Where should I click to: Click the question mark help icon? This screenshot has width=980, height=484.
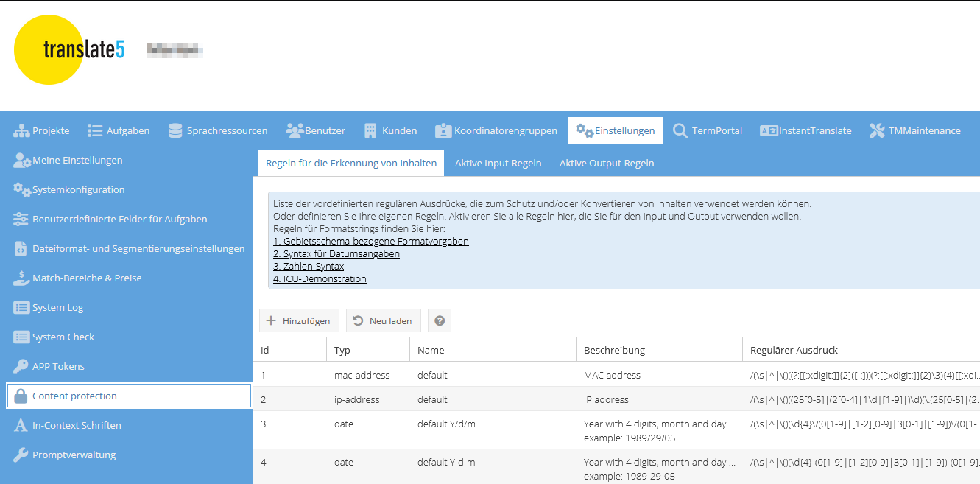[440, 321]
